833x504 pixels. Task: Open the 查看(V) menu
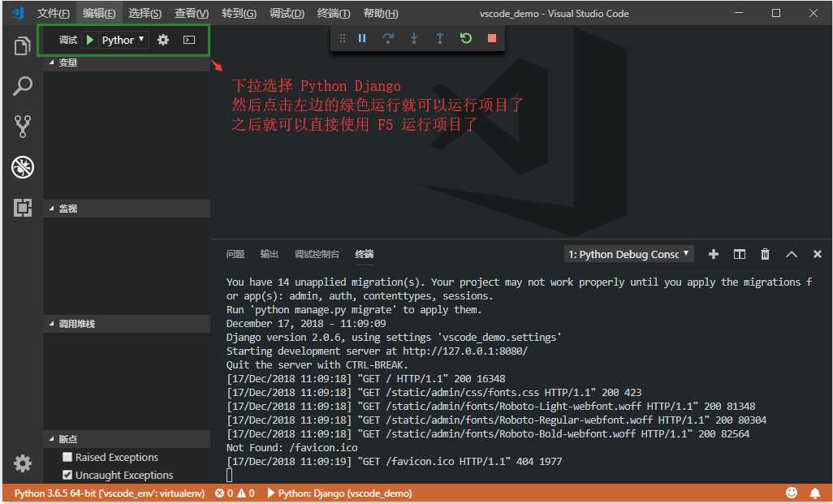(192, 13)
